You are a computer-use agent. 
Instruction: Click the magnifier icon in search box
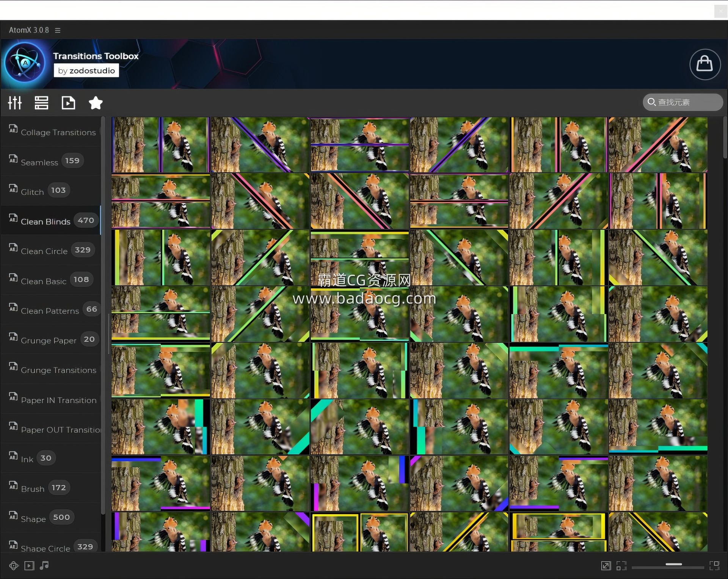click(x=651, y=102)
